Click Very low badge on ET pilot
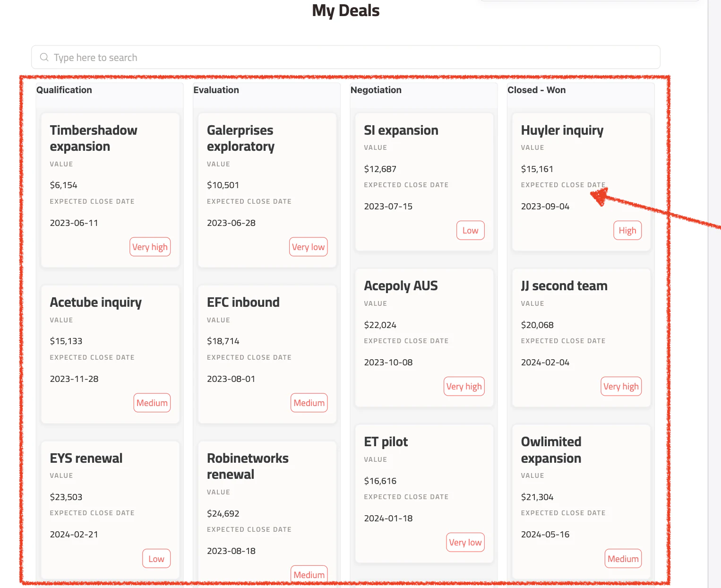The image size is (721, 588). coord(465,542)
